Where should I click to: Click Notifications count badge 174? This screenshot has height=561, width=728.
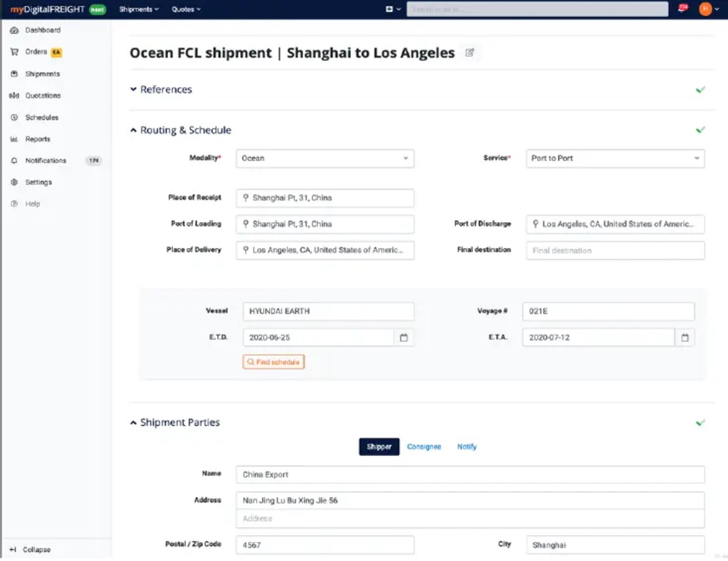tap(94, 161)
